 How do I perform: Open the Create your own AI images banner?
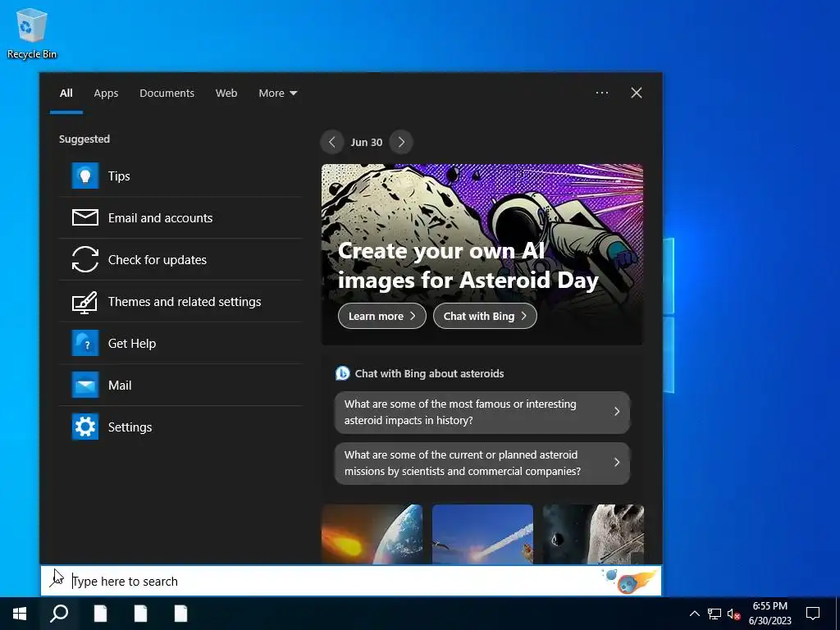pos(482,254)
